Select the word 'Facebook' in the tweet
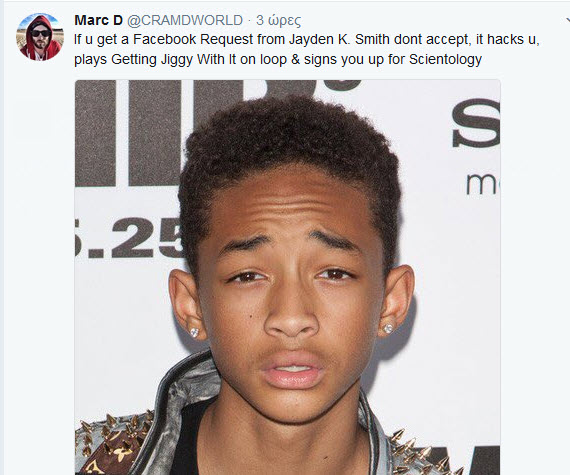 point(165,39)
